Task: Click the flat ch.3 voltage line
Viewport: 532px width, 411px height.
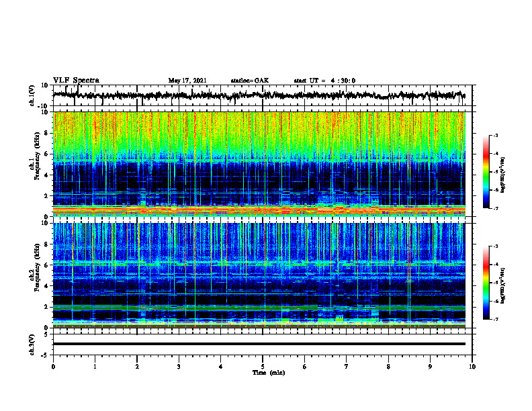Action: 259,344
